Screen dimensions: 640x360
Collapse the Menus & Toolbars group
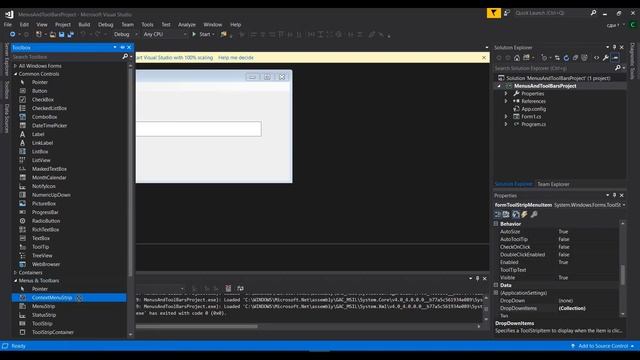tap(16, 281)
